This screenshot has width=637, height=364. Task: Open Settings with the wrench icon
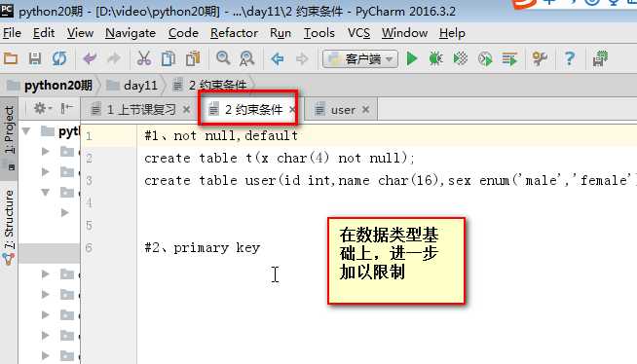(540, 59)
